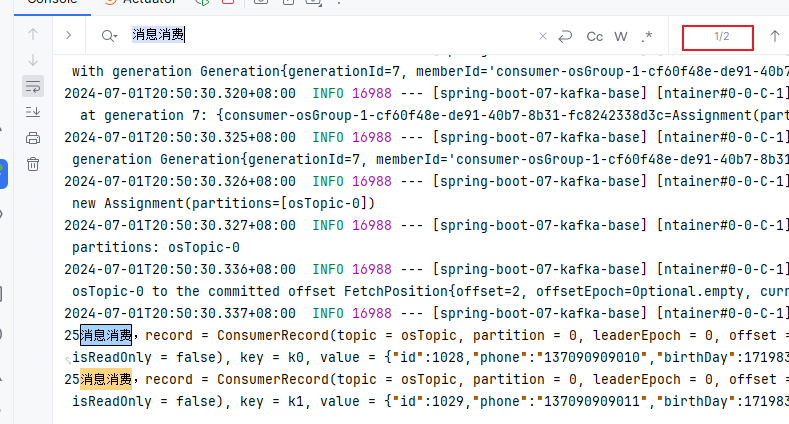Click the print icon in console sidebar
The height and width of the screenshot is (424, 789).
click(x=33, y=138)
